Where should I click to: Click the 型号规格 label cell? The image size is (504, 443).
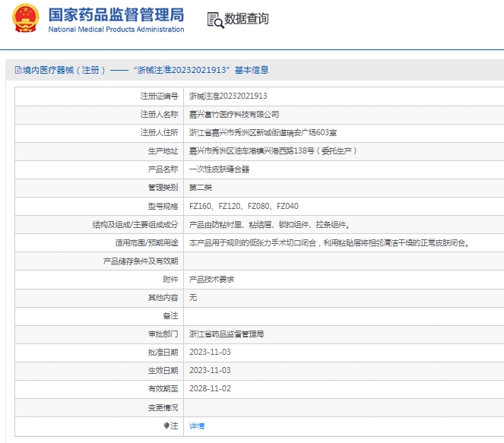100,206
